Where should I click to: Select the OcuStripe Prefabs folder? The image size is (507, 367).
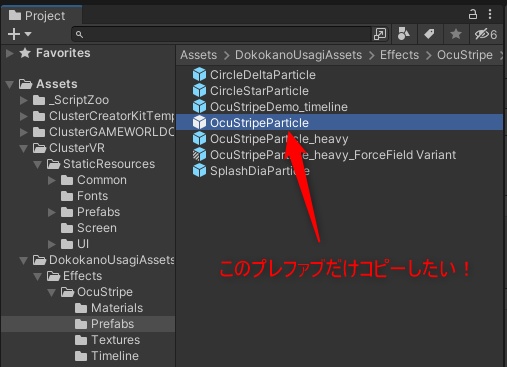88,324
